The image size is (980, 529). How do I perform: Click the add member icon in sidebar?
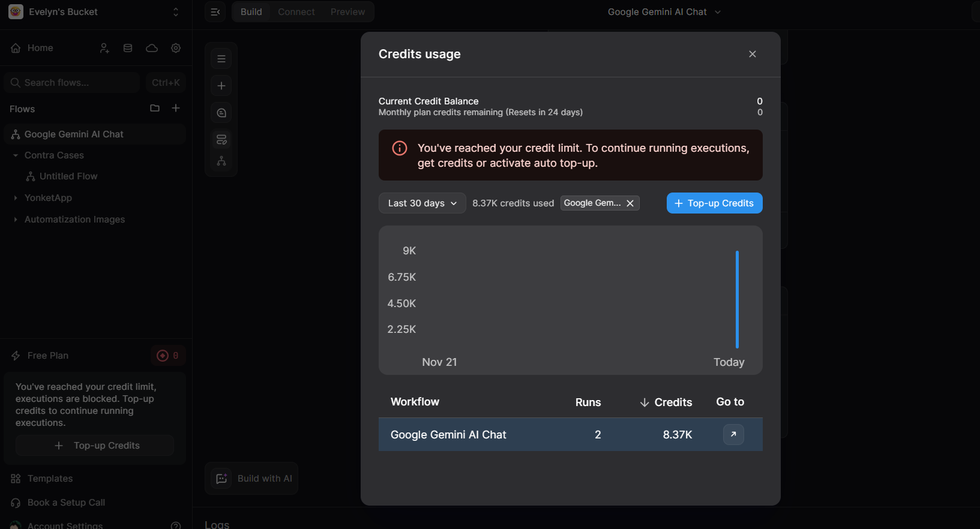click(104, 48)
